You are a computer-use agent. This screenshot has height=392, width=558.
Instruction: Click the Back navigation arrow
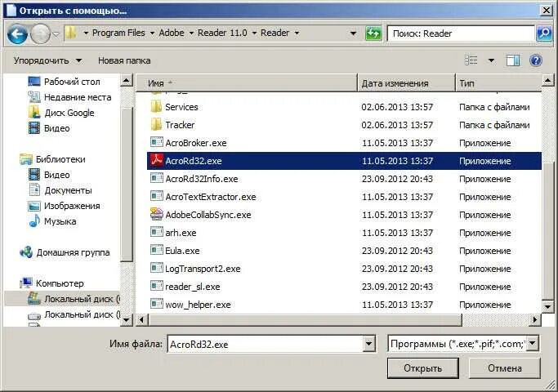click(x=17, y=34)
